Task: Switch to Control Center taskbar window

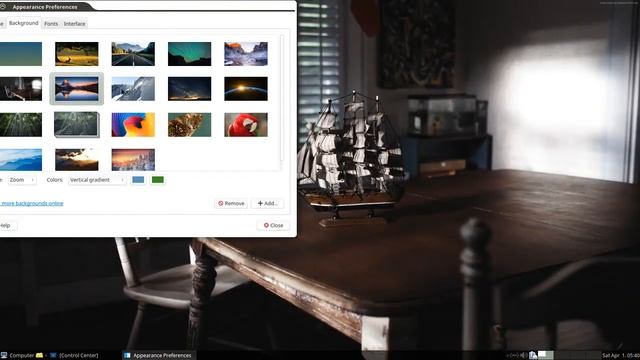Action: pos(74,356)
